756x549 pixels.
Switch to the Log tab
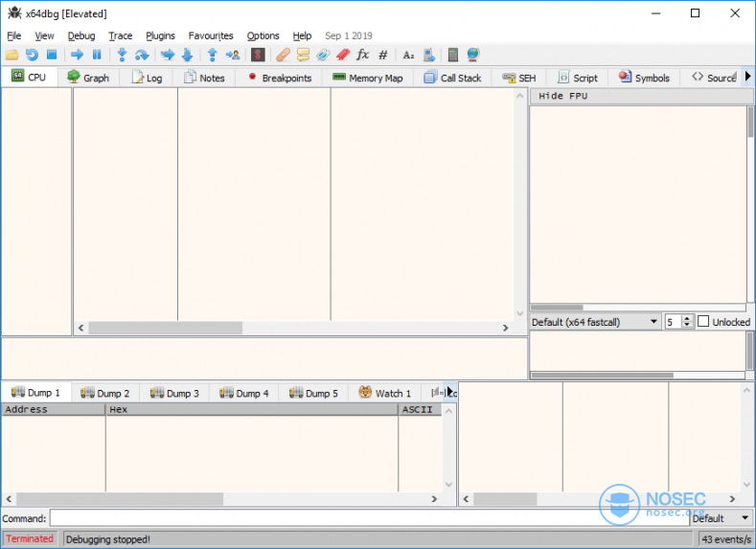pos(147,78)
